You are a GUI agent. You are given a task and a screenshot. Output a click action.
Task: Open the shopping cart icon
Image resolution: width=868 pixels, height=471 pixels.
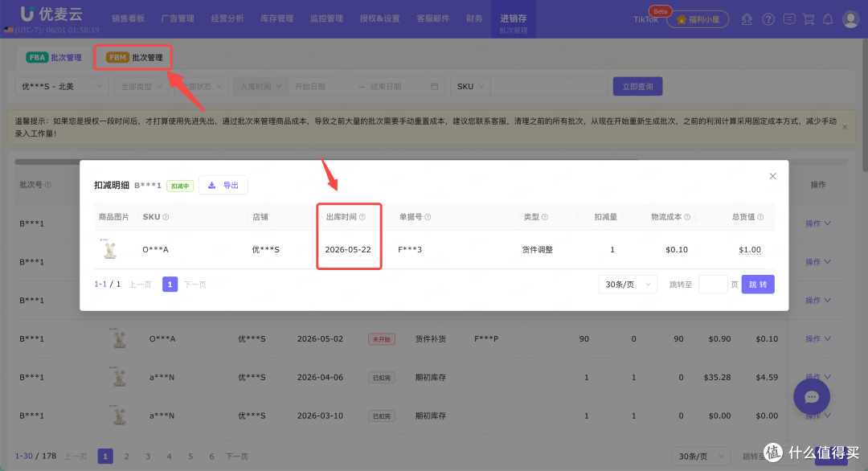point(809,20)
